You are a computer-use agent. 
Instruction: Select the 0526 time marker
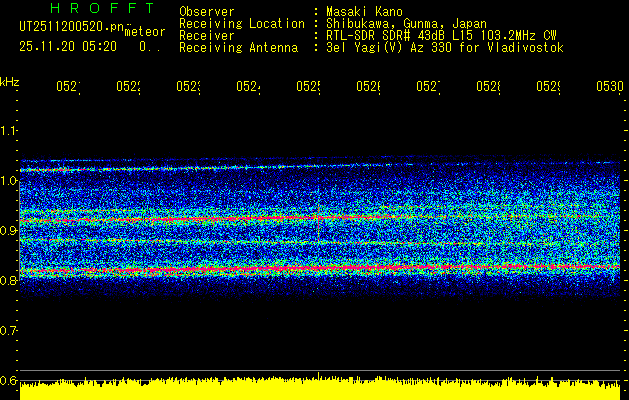click(x=368, y=87)
